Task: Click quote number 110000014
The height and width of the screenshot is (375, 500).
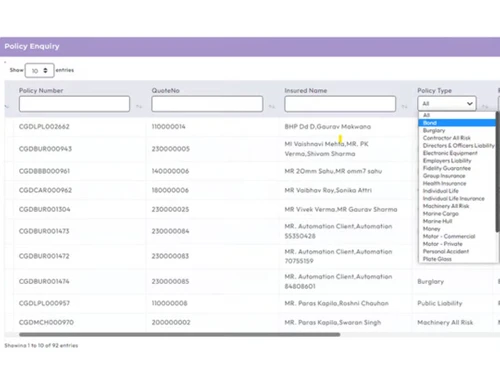Action: coord(168,127)
